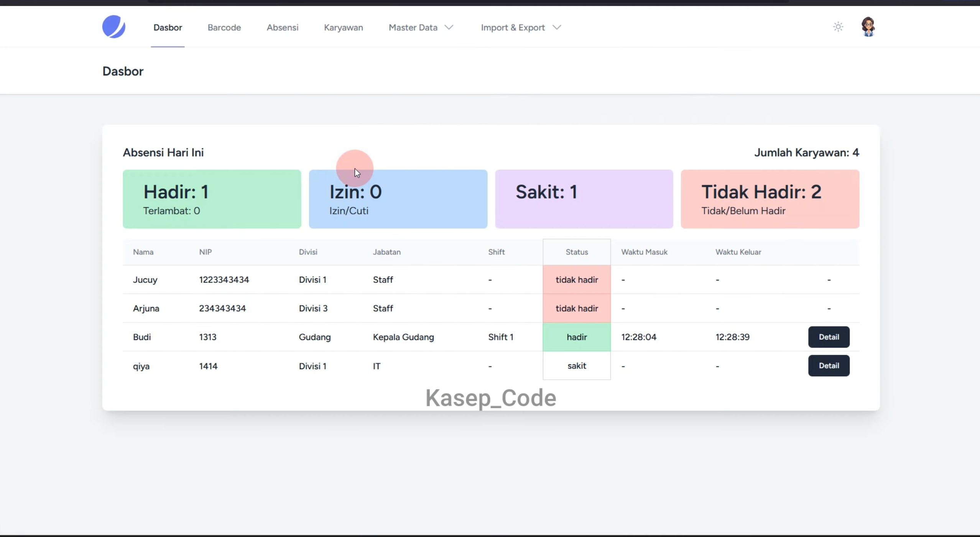The height and width of the screenshot is (537, 980).
Task: Select the green Hadir summary card
Action: point(212,199)
